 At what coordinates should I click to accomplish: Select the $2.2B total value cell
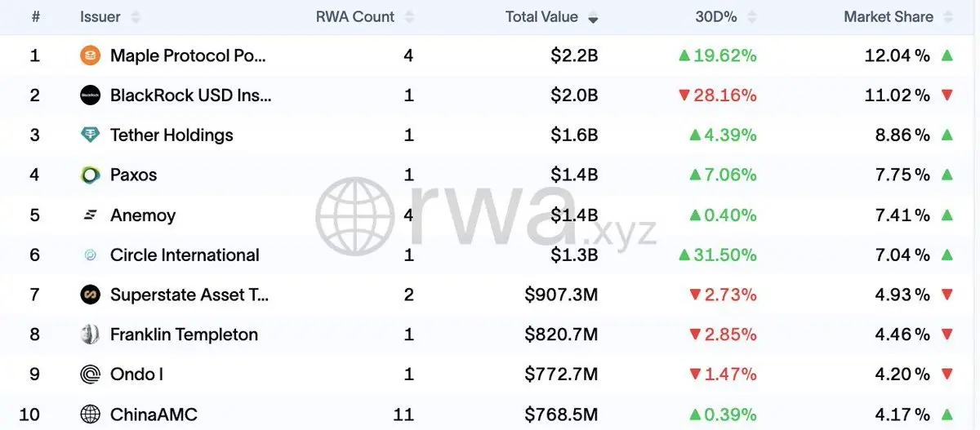pyautogui.click(x=574, y=55)
